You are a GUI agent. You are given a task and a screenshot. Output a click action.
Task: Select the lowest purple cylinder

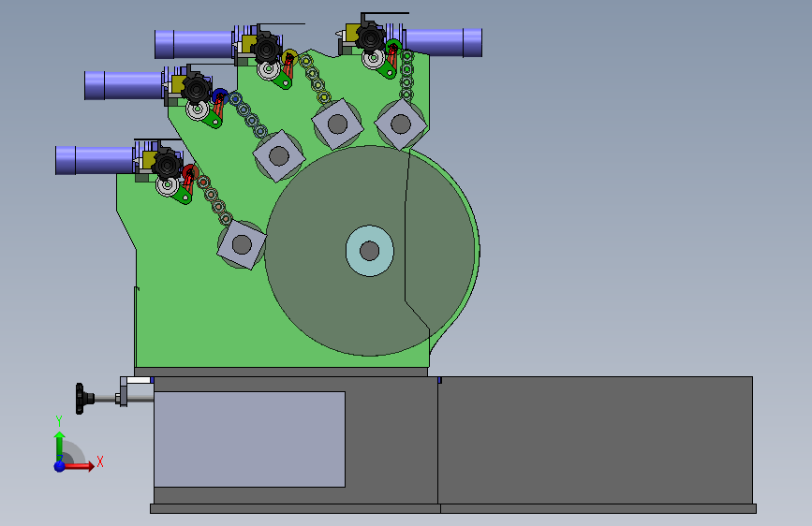(x=95, y=160)
